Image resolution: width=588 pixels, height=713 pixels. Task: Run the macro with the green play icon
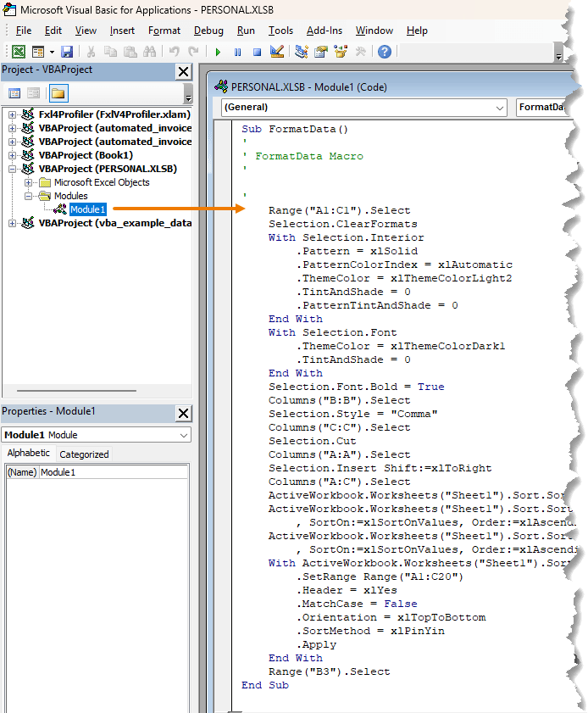click(218, 53)
